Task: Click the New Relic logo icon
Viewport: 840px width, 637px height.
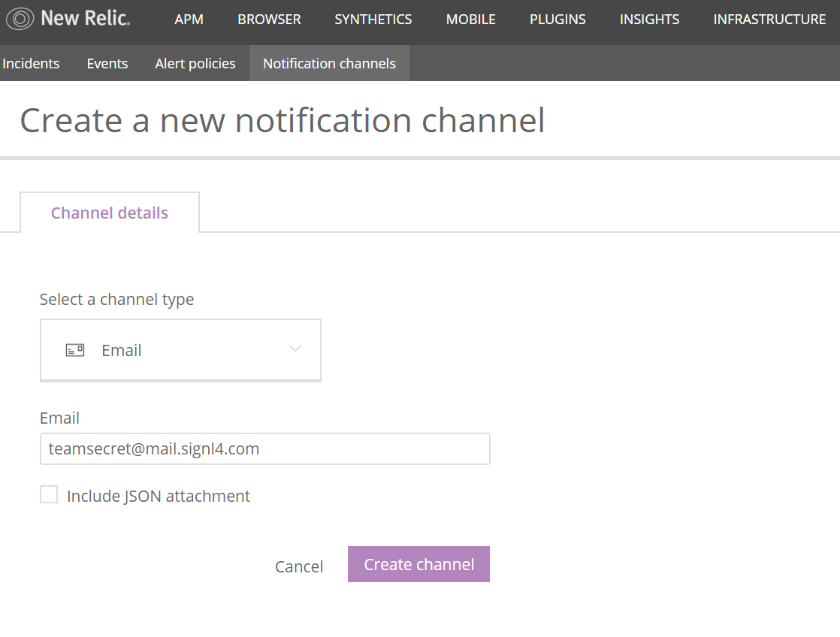Action: coord(20,20)
